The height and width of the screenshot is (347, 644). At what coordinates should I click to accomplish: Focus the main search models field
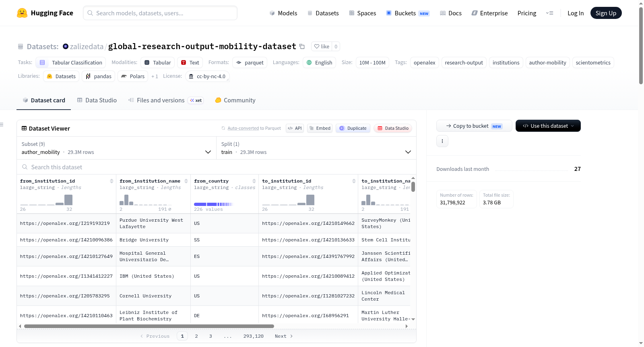(160, 13)
